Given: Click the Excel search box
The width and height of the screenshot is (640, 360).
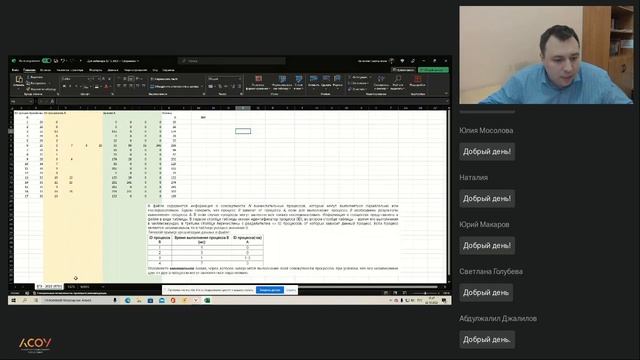Looking at the screenshot, I should pos(231,61).
